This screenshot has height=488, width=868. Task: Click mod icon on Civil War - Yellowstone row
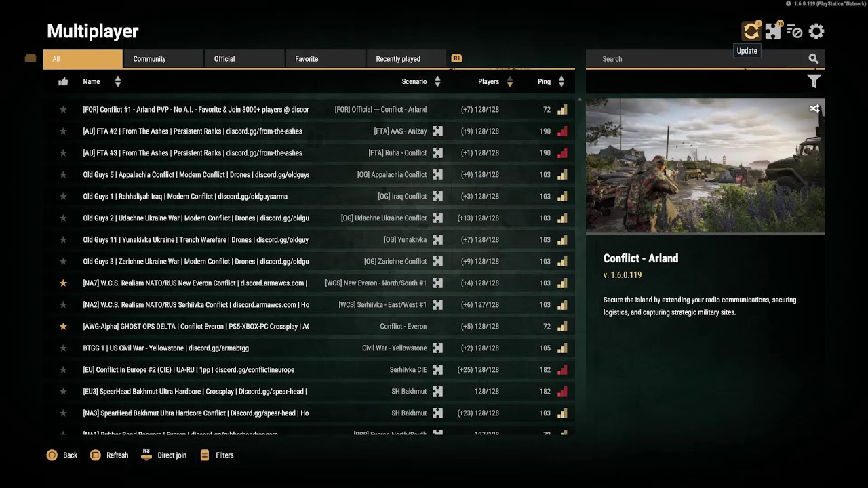tap(437, 348)
